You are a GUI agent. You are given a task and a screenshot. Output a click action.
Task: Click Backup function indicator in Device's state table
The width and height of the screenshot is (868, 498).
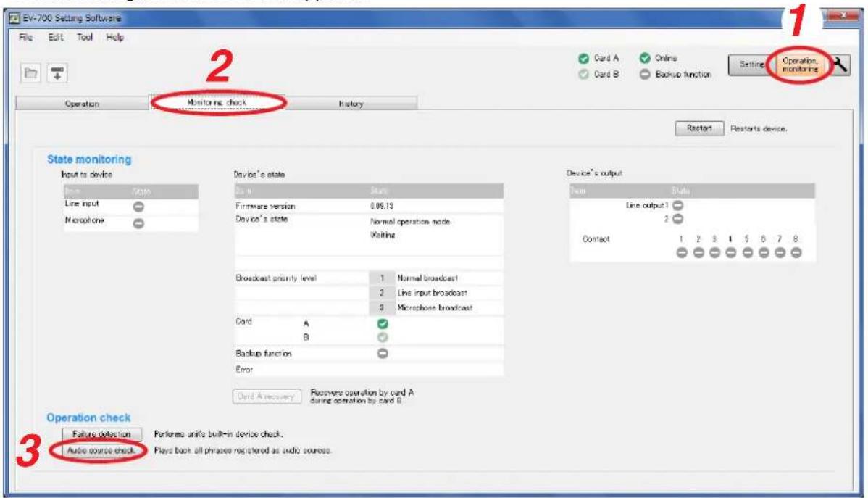tap(383, 354)
